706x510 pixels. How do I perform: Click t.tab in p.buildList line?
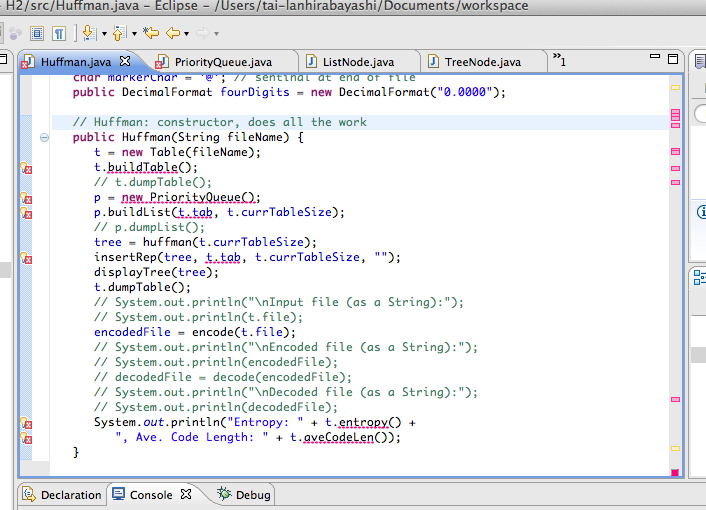click(x=195, y=212)
